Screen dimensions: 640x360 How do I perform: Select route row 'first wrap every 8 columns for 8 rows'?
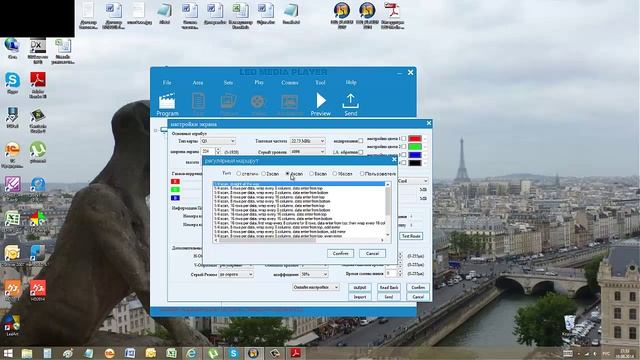299,223
